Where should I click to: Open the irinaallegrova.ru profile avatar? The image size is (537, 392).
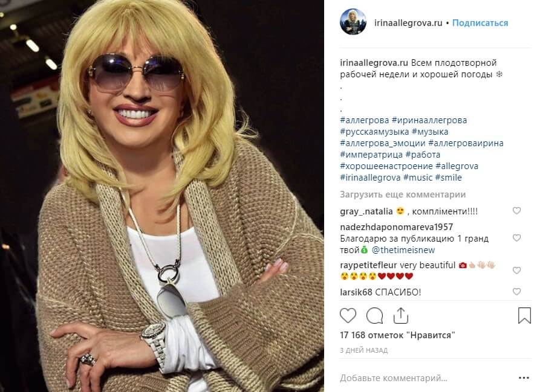(x=353, y=22)
